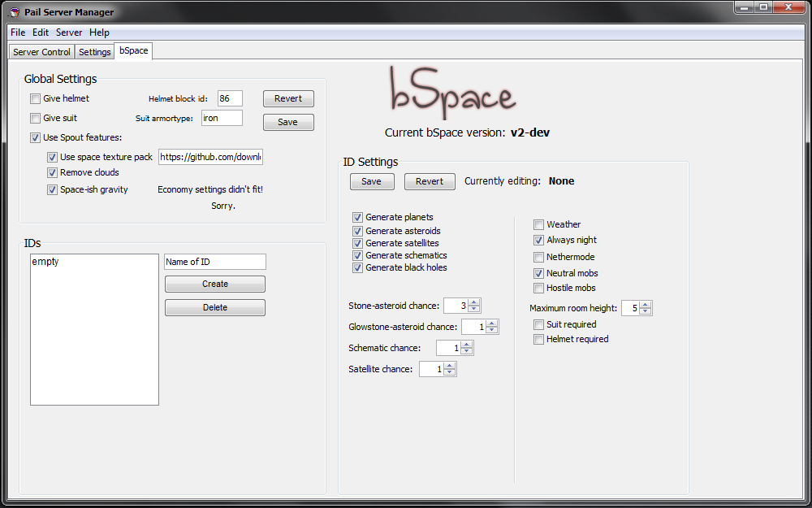
Task: Focus the Suit armortype field
Action: tap(222, 118)
